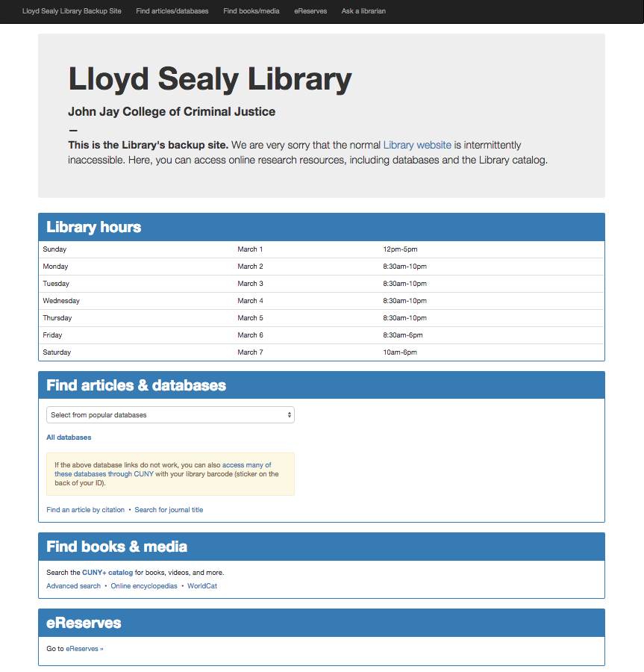The image size is (644, 672).
Task: Click 'access many of these databases through CUNY'
Action: pyautogui.click(x=163, y=470)
